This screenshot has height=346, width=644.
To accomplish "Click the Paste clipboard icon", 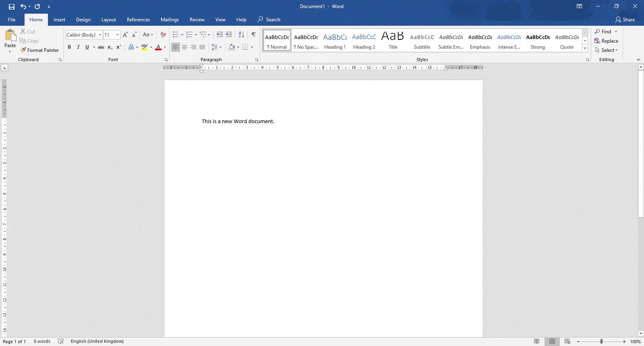I will [10, 36].
